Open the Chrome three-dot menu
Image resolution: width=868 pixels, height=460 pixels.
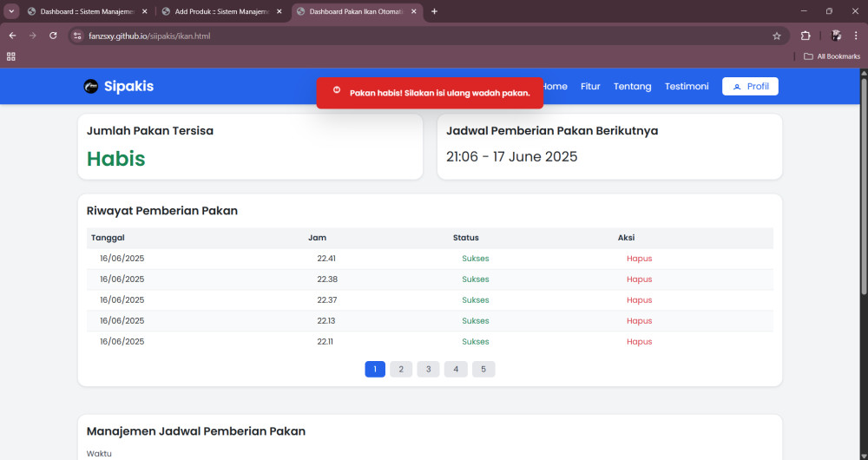tap(856, 36)
